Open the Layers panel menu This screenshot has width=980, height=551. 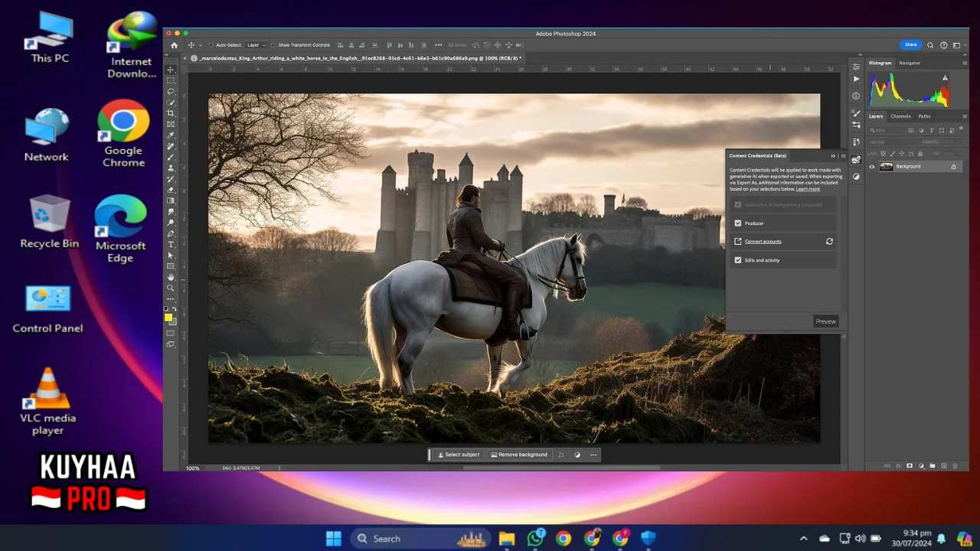coord(965,116)
